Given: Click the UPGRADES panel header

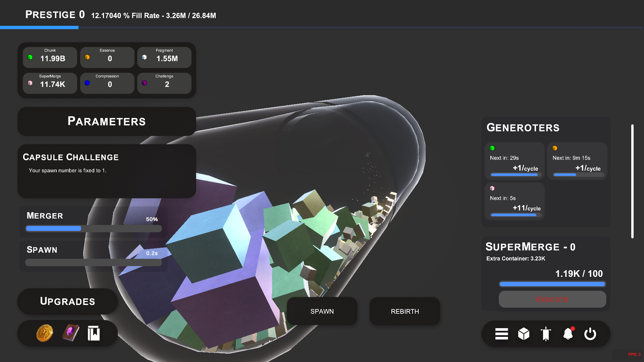Looking at the screenshot, I should point(67,301).
